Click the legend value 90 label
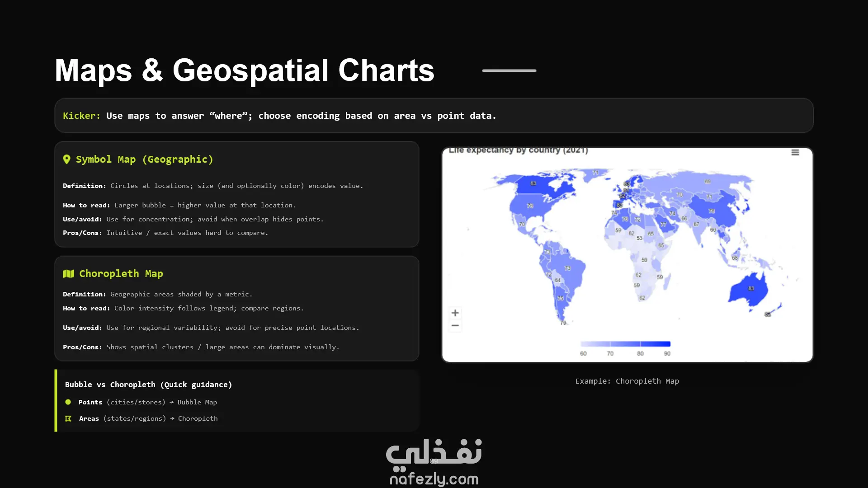868x488 pixels. pyautogui.click(x=667, y=354)
